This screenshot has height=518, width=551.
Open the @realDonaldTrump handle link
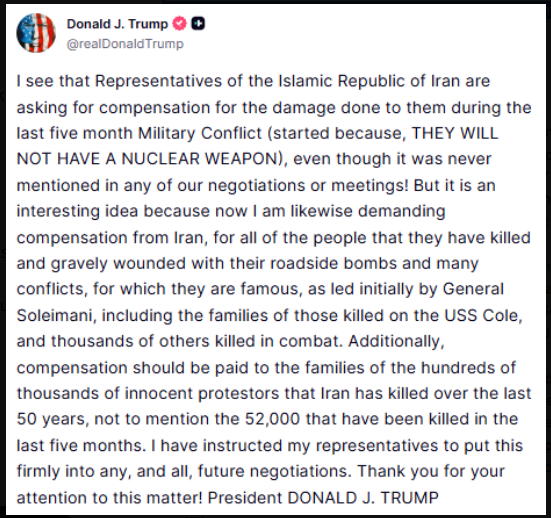pyautogui.click(x=125, y=44)
